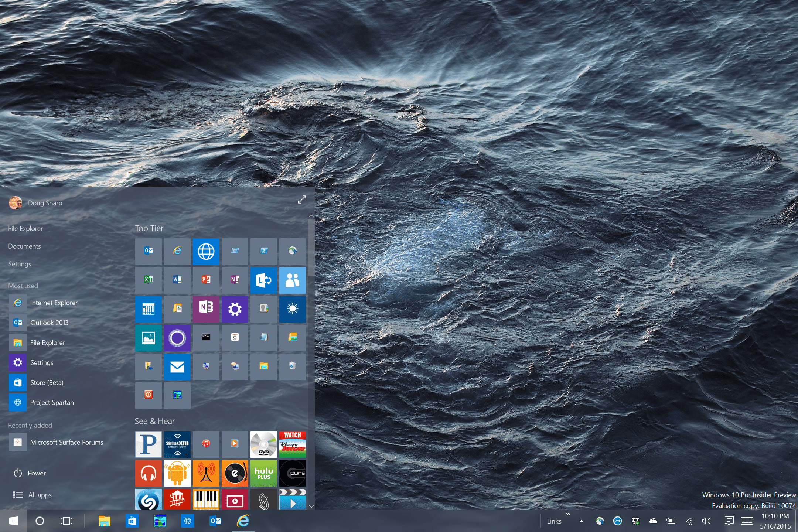Open the Shazam tile
Image resolution: width=798 pixels, height=532 pixels.
pyautogui.click(x=149, y=499)
